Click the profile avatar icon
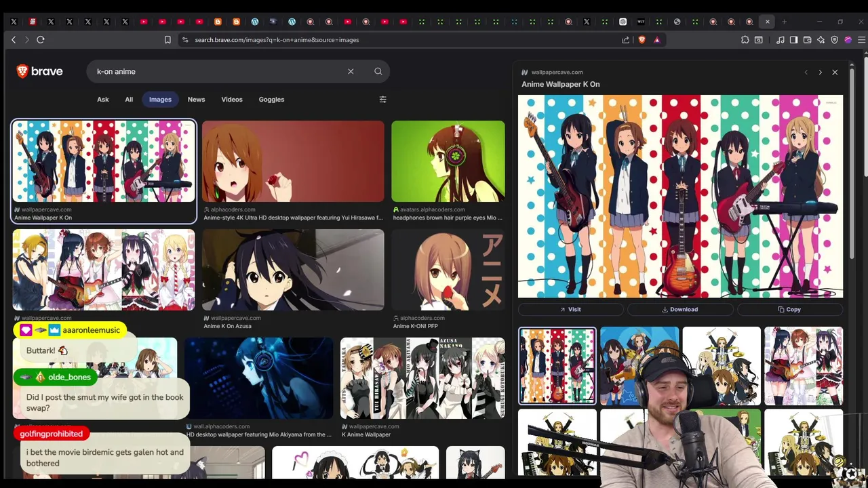The width and height of the screenshot is (868, 488). 848,40
